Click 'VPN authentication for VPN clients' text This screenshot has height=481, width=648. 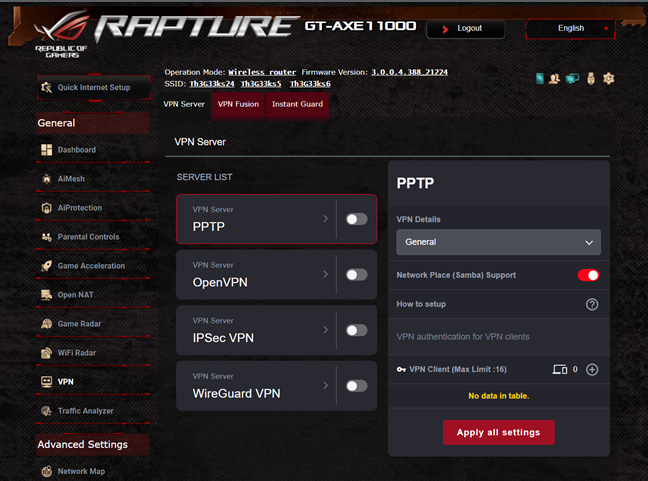click(x=463, y=337)
